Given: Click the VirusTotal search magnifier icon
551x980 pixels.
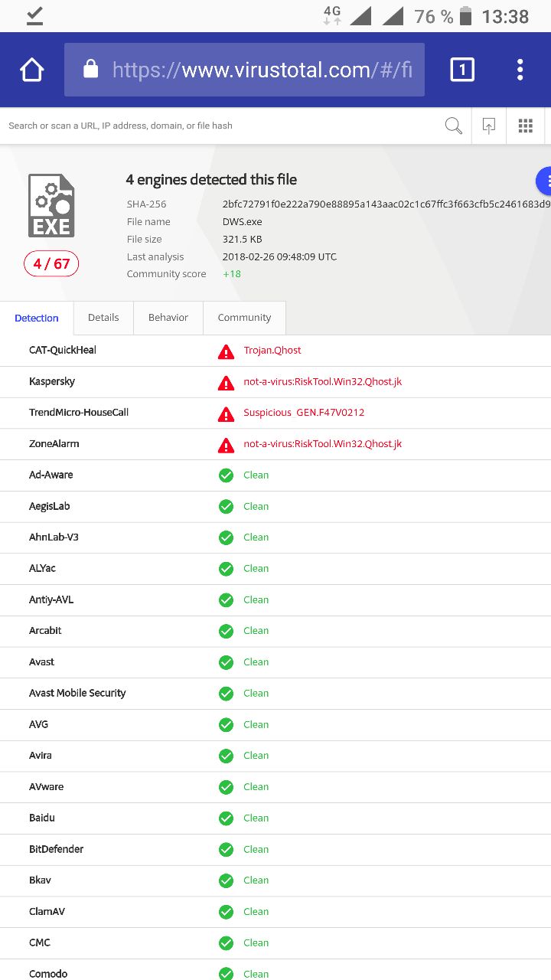Looking at the screenshot, I should point(453,126).
